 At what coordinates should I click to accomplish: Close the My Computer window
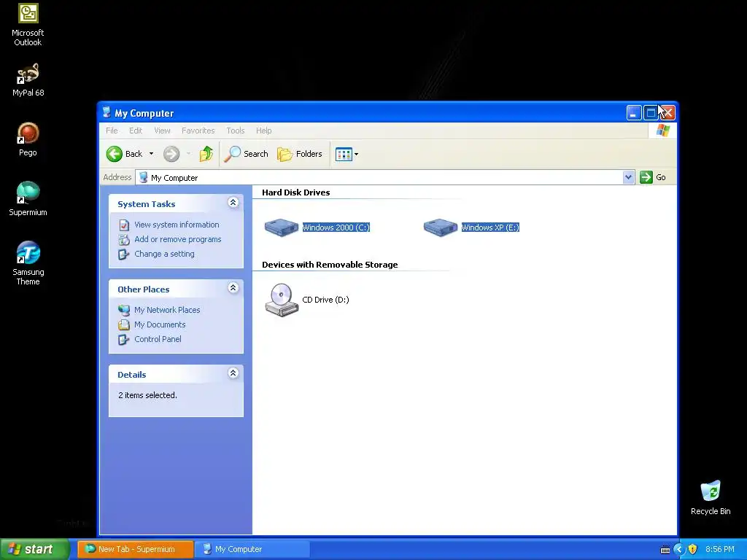pos(667,113)
